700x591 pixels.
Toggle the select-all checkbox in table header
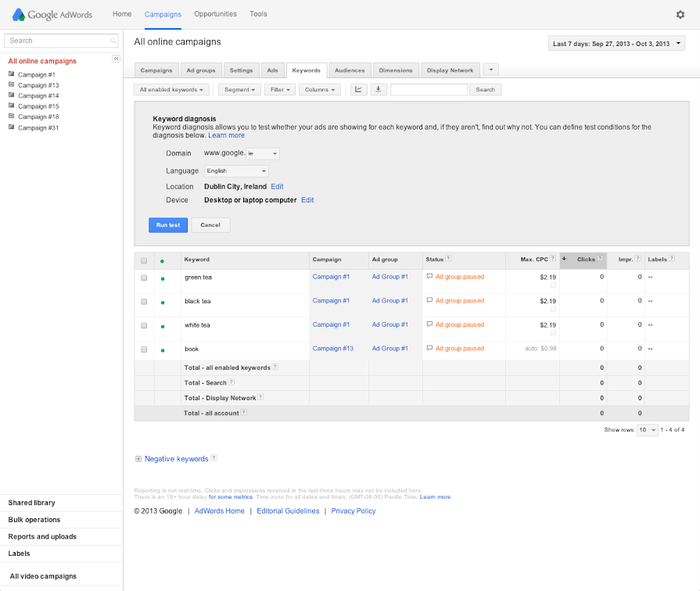coord(144,260)
